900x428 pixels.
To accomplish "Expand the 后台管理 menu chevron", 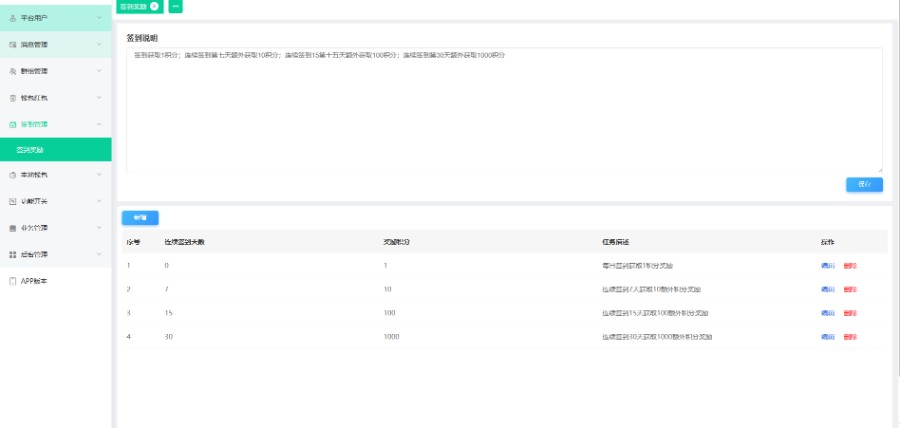I will tap(99, 255).
